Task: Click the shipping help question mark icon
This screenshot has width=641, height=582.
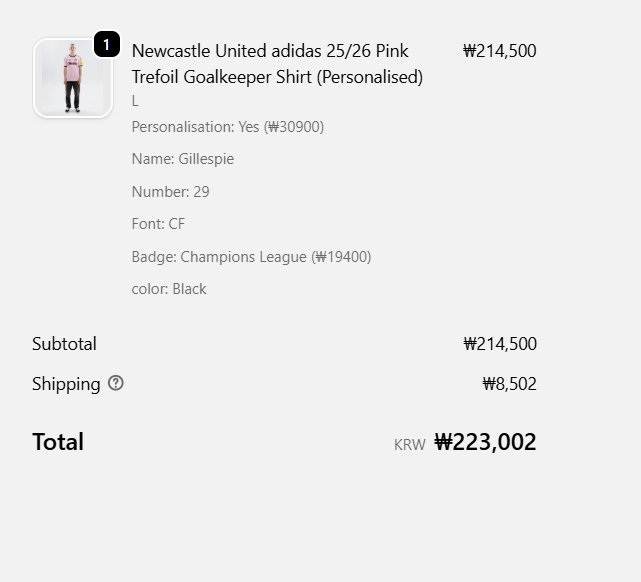Action: click(116, 383)
